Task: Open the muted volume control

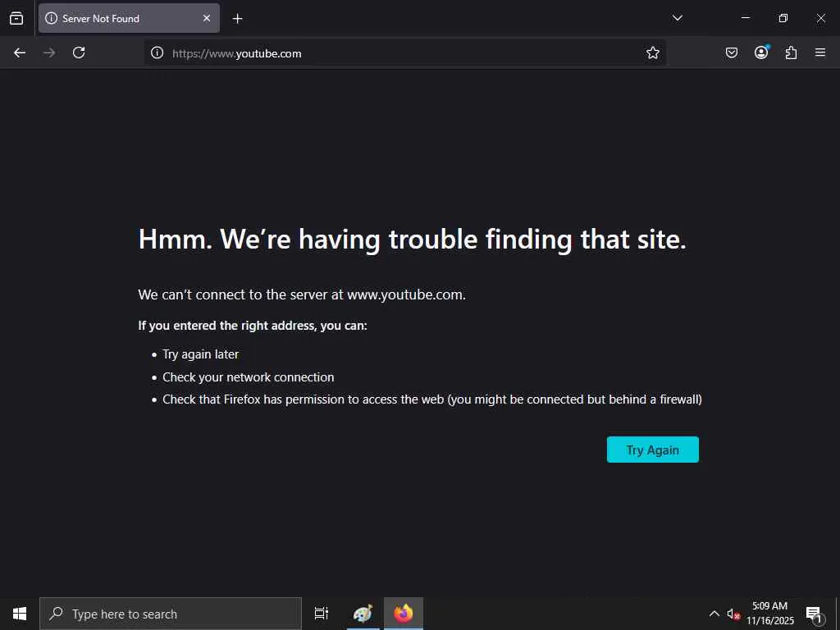Action: (x=733, y=614)
